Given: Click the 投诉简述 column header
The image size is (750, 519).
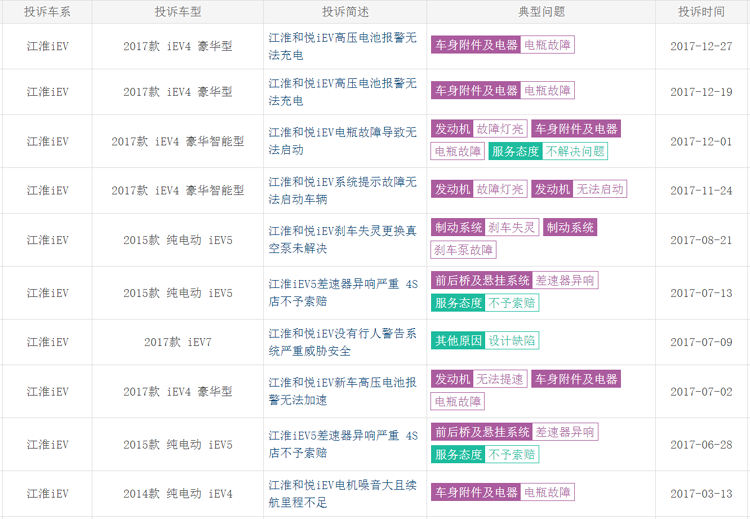Looking at the screenshot, I should coord(345,11).
